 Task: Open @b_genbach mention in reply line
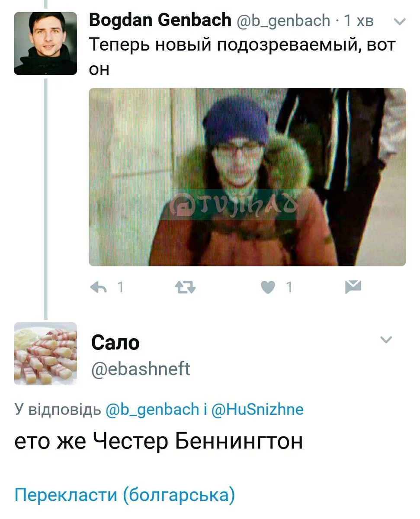pyautogui.click(x=152, y=409)
